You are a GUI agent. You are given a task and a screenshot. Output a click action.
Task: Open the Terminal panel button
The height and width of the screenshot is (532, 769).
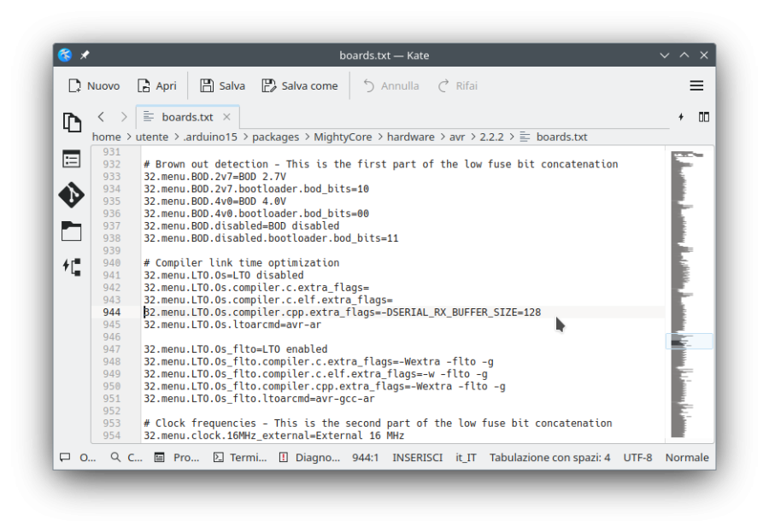[x=240, y=458]
